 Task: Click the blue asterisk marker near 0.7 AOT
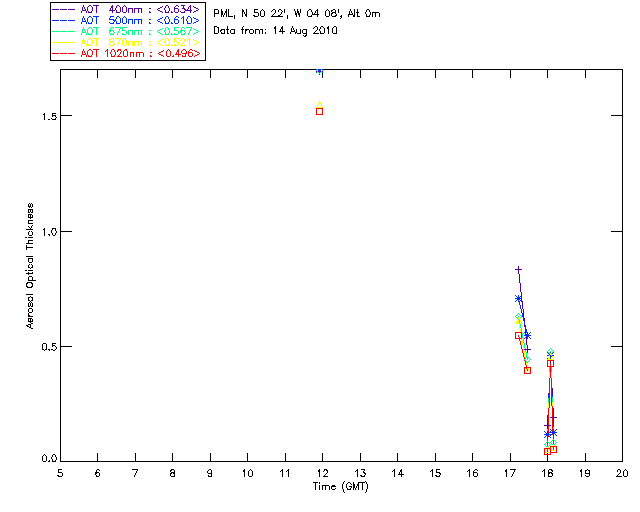518,298
